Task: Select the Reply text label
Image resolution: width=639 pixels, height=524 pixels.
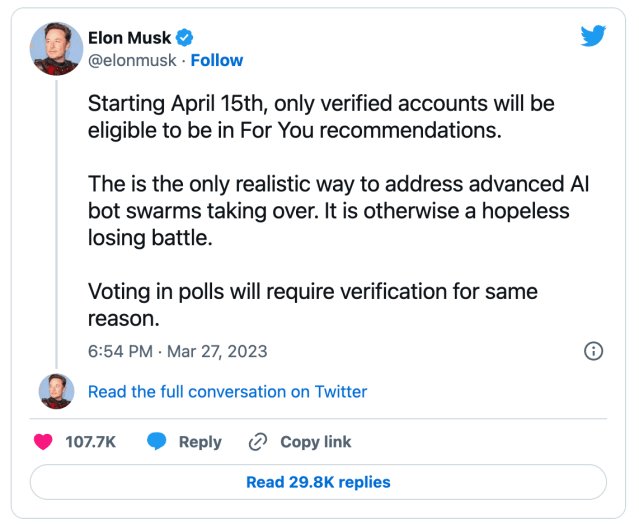Action: coord(200,441)
